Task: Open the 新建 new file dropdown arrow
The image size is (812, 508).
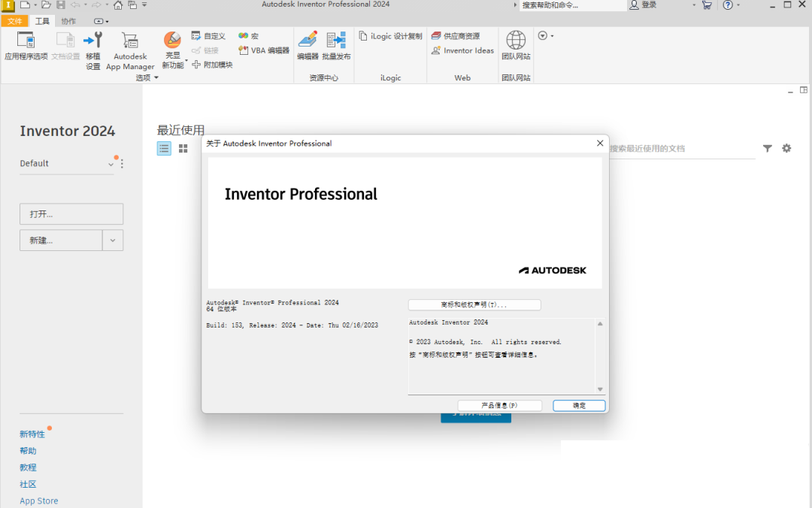Action: click(x=112, y=240)
